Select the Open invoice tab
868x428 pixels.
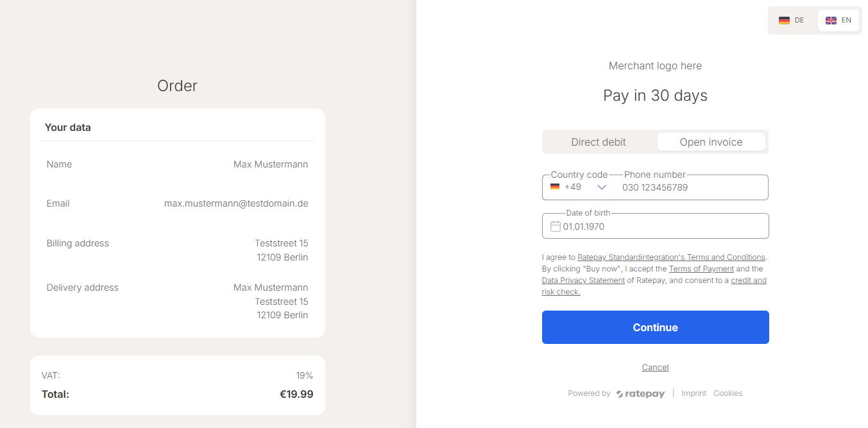[x=711, y=142]
